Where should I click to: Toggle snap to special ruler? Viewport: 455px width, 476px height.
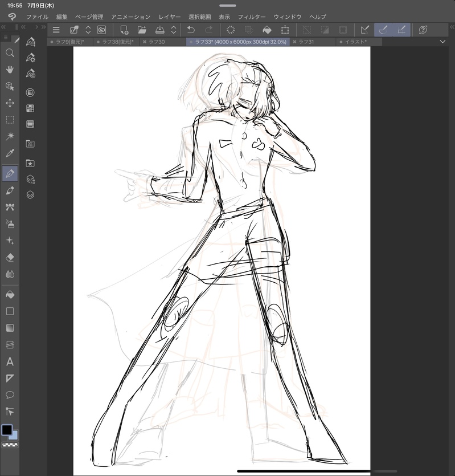383,30
